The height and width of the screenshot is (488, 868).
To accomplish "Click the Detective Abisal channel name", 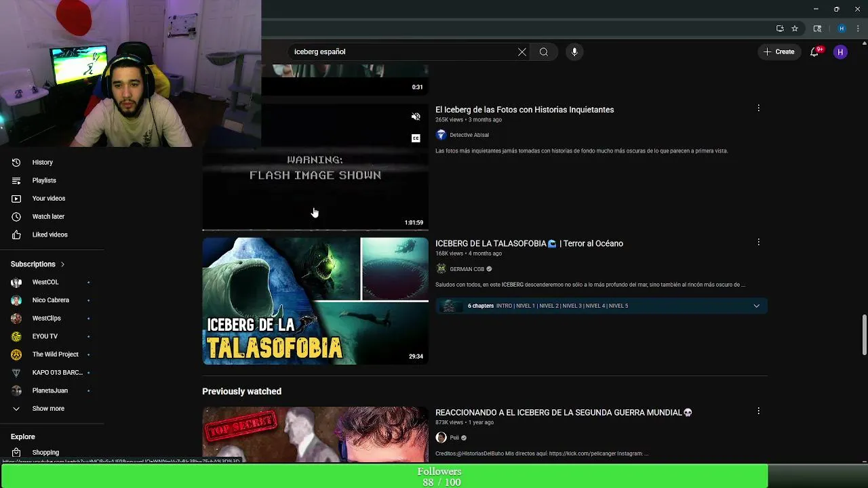I will pos(469,135).
